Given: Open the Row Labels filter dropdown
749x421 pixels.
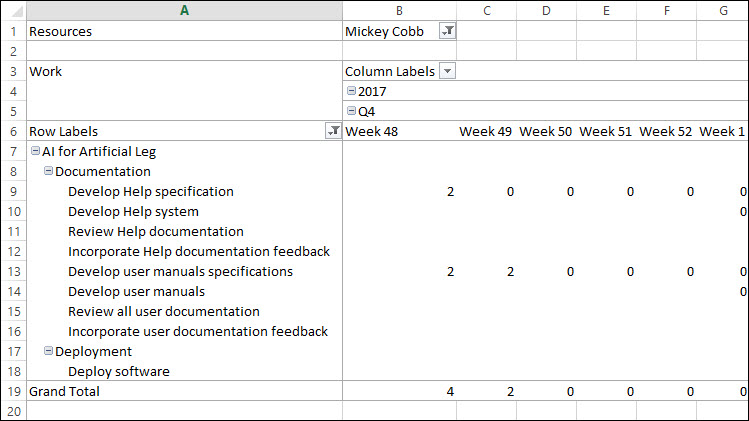Looking at the screenshot, I should [333, 131].
